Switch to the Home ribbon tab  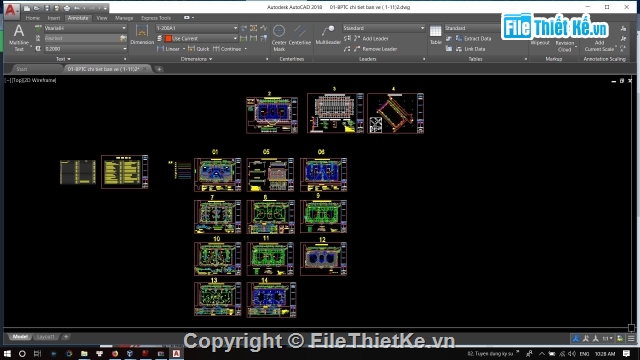tap(33, 18)
